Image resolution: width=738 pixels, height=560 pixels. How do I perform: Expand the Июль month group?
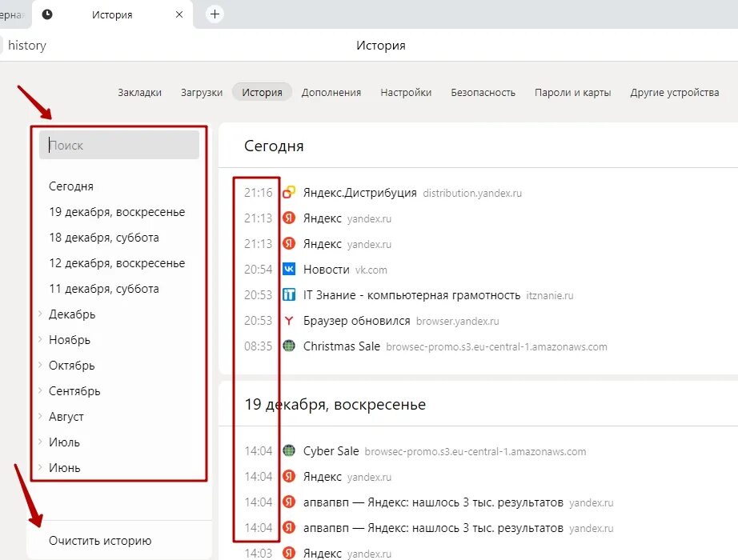[x=40, y=442]
